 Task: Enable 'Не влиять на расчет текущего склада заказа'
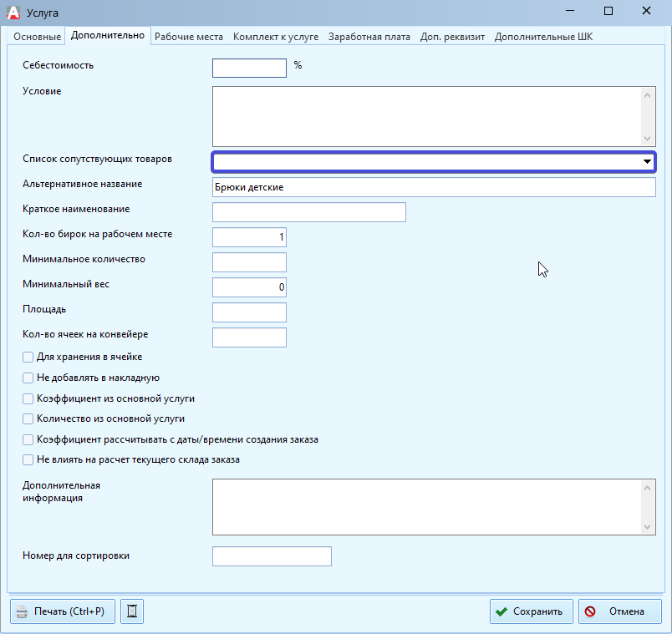click(28, 459)
